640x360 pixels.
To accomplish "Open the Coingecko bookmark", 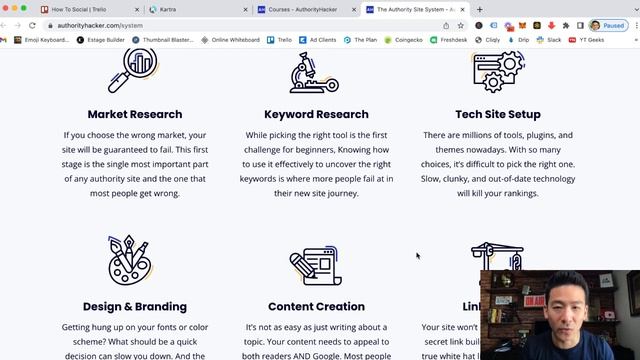I will point(404,40).
